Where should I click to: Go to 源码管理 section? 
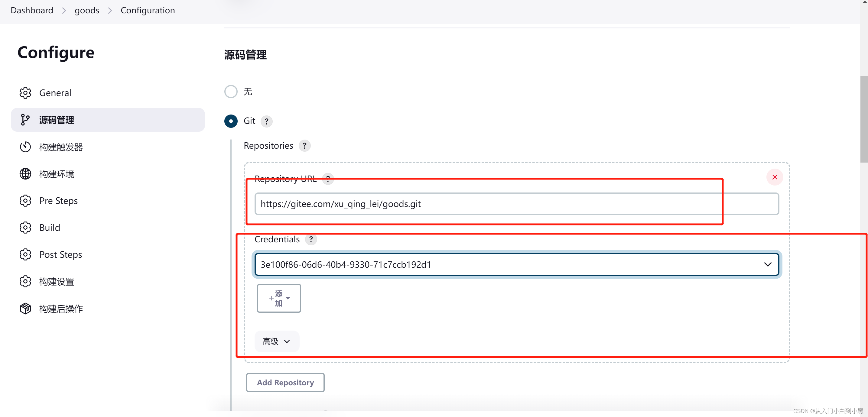tap(108, 120)
